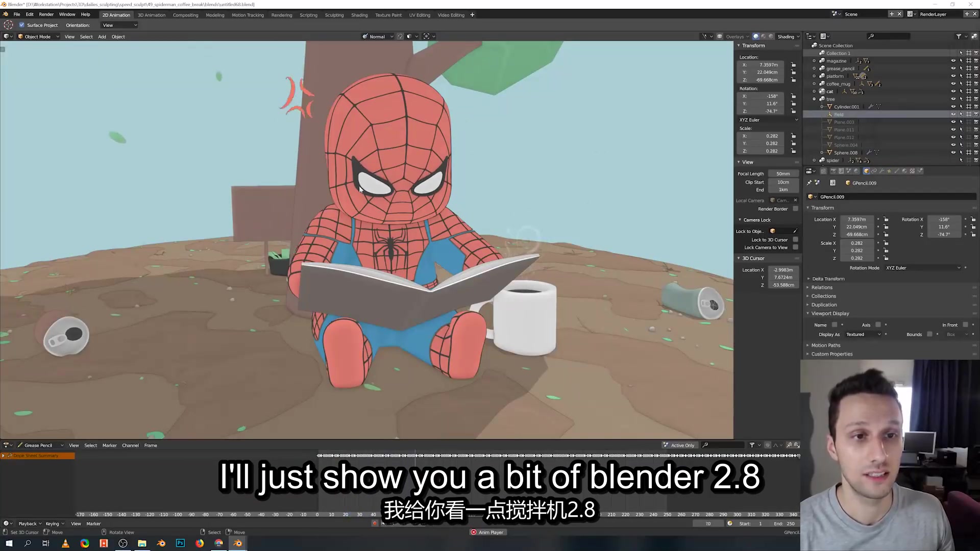Select Sphere.008 in the outliner
Viewport: 980px width, 551px height.
pyautogui.click(x=846, y=153)
